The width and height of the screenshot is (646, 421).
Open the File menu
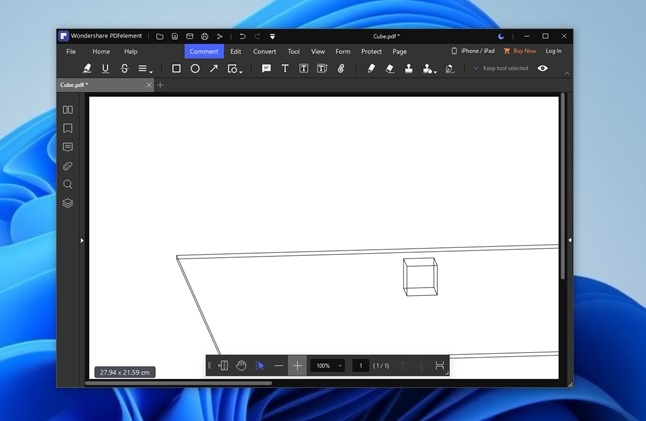(71, 51)
